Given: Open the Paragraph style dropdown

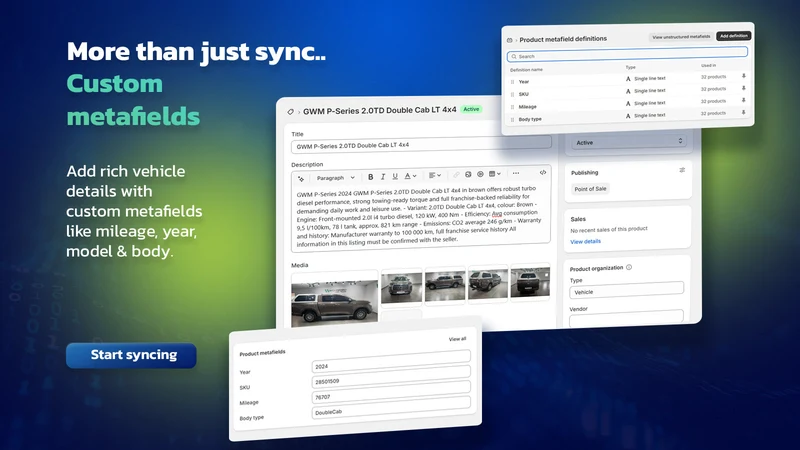Looking at the screenshot, I should click(335, 178).
